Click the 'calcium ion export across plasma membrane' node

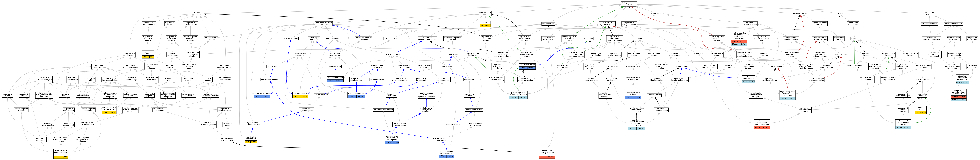point(762,124)
